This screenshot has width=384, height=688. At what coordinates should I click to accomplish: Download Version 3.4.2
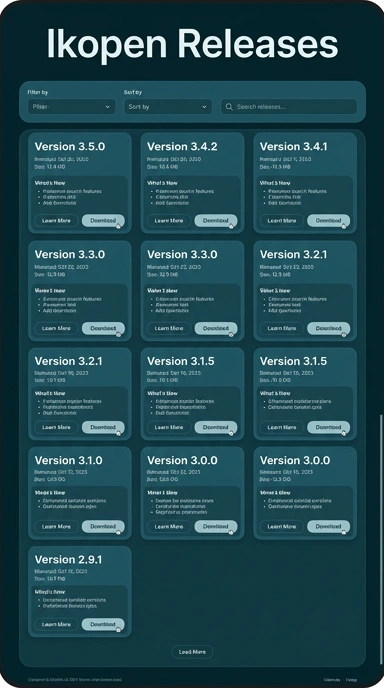[x=216, y=221]
